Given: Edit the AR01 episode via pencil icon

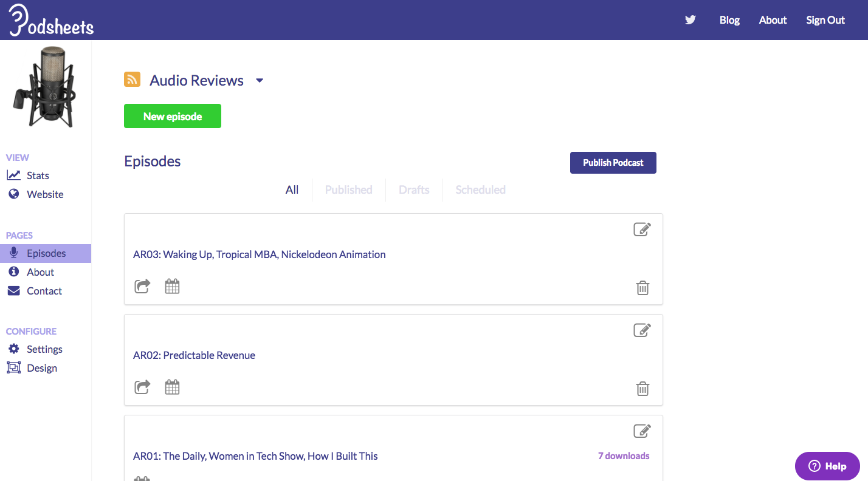Looking at the screenshot, I should pos(642,431).
